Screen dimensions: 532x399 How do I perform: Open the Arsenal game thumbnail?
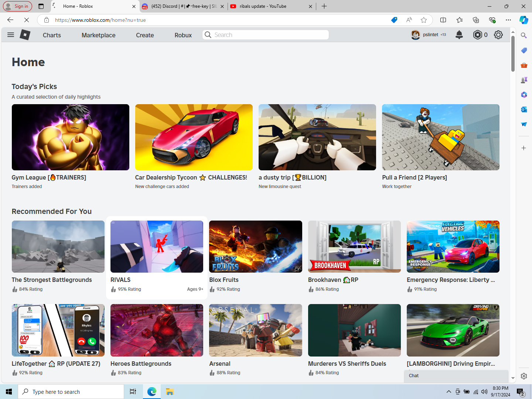pos(256,330)
